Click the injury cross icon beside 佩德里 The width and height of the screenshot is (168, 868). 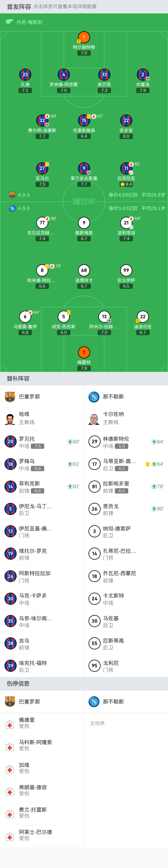(x=10, y=724)
